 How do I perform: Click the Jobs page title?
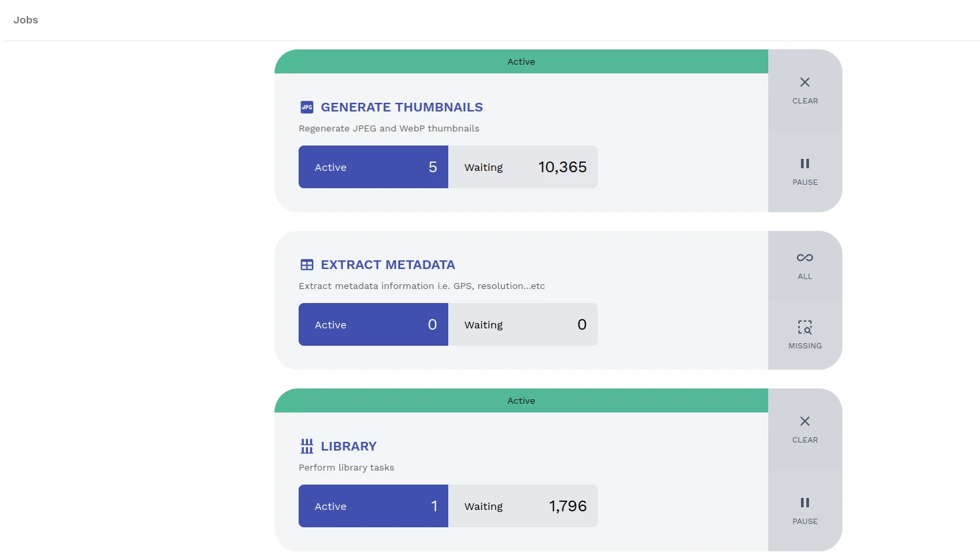25,20
